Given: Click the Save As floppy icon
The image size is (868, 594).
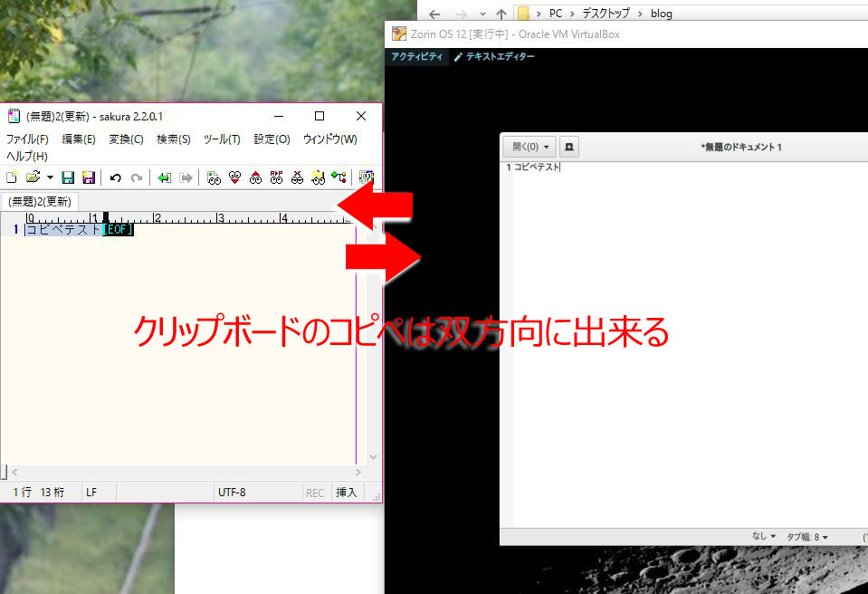Looking at the screenshot, I should 88,177.
